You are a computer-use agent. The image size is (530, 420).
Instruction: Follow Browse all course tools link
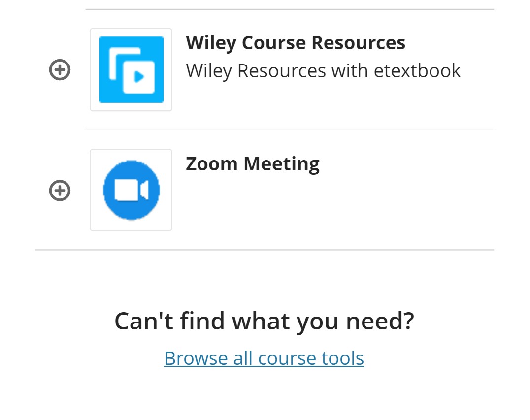(264, 358)
